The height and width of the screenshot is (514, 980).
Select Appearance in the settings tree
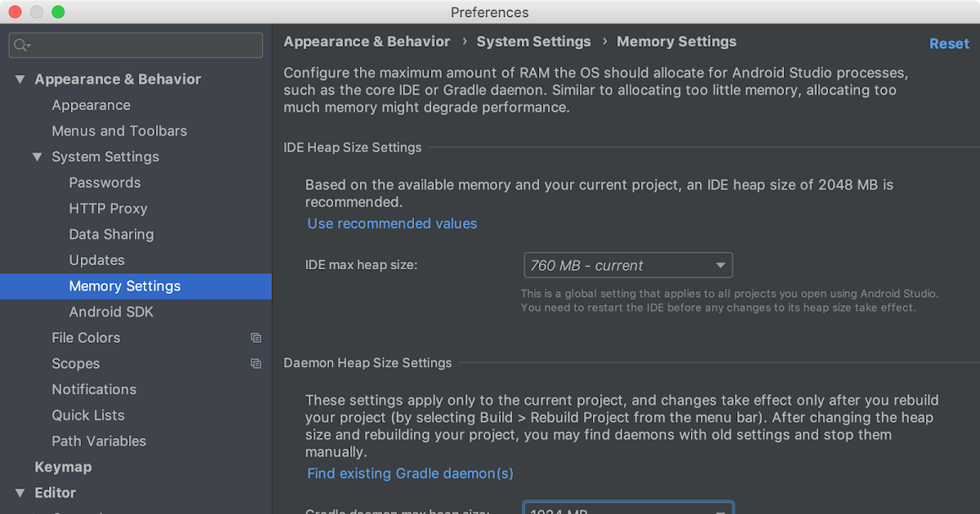[91, 105]
